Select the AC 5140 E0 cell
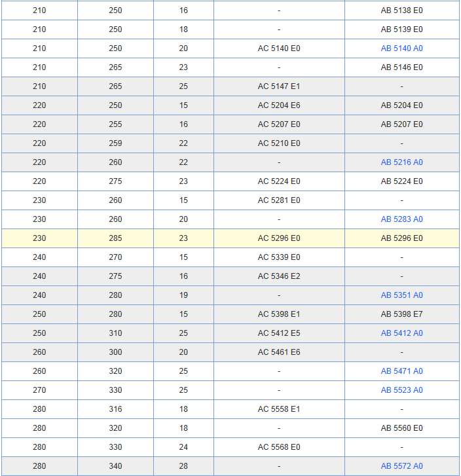The image size is (461, 476). [279, 48]
